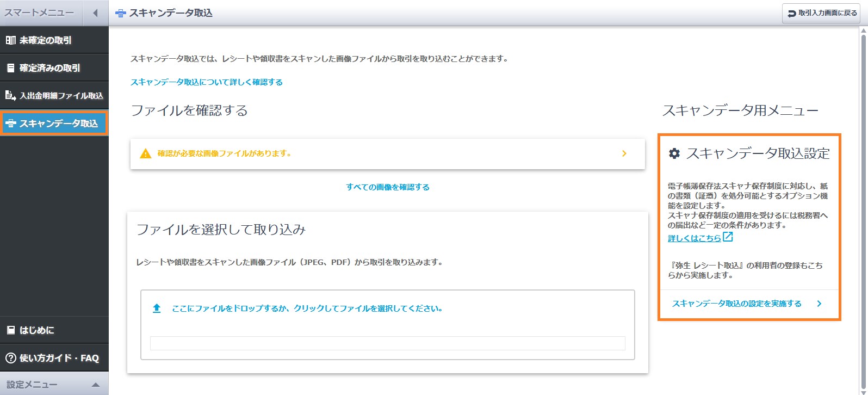Click the yellow warning triangle icon

(145, 154)
